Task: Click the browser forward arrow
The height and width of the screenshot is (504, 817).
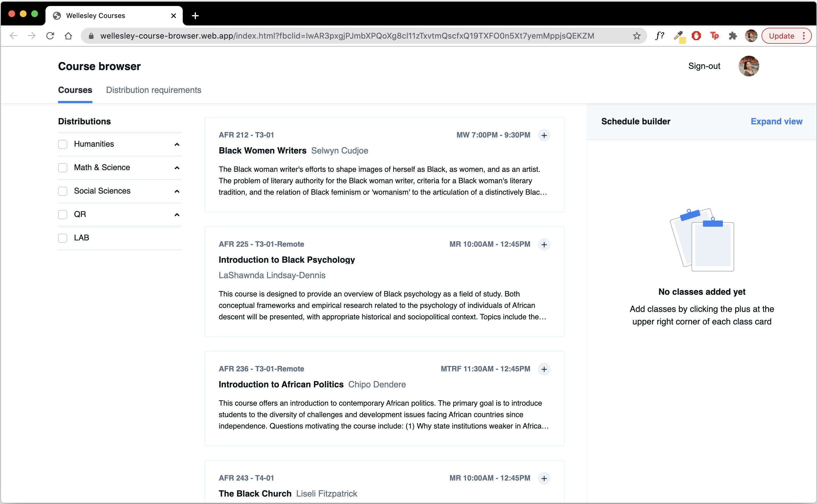Action: point(32,36)
